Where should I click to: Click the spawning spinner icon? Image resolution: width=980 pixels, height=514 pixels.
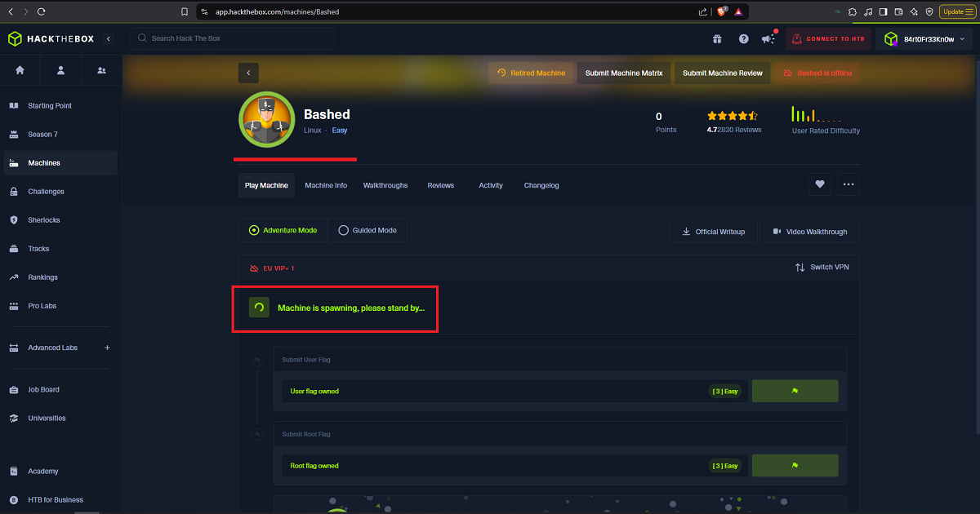pos(259,308)
